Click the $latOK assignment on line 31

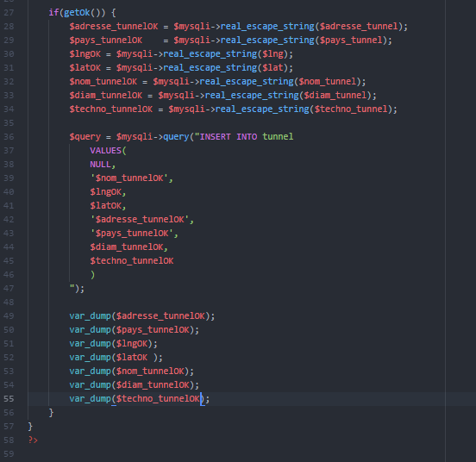tap(85, 68)
